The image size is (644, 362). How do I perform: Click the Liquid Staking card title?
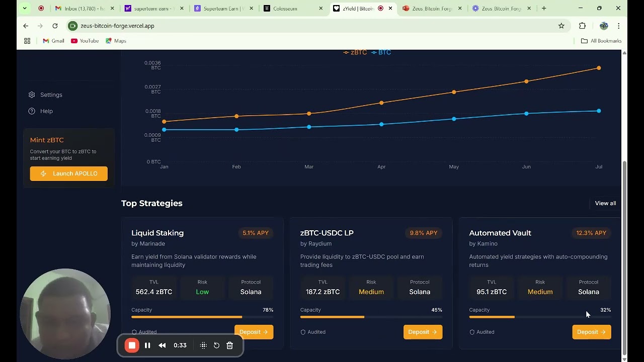[x=157, y=233]
